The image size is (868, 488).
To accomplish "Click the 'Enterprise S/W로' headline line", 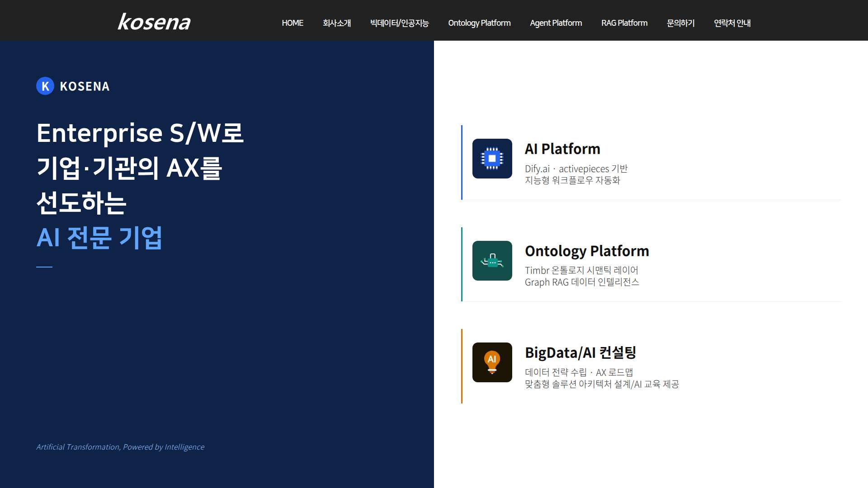I will pyautogui.click(x=140, y=133).
